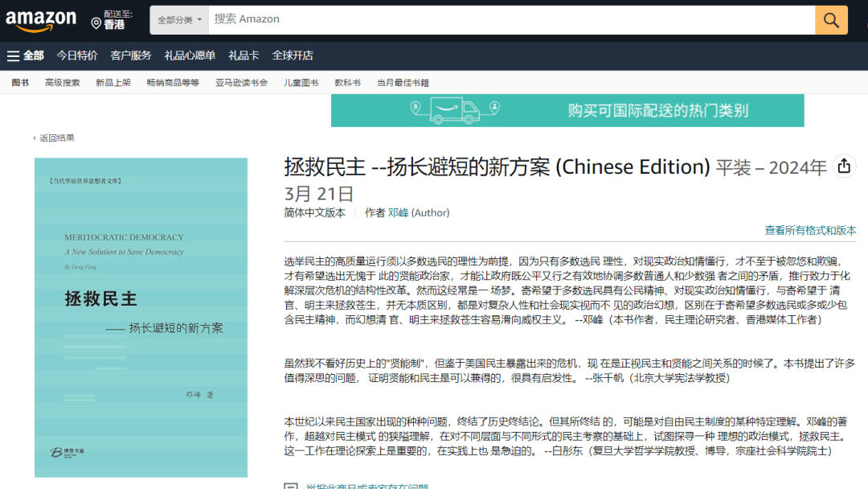Select 儿童图书 in the books navigation
The image size is (868, 489).
point(299,81)
